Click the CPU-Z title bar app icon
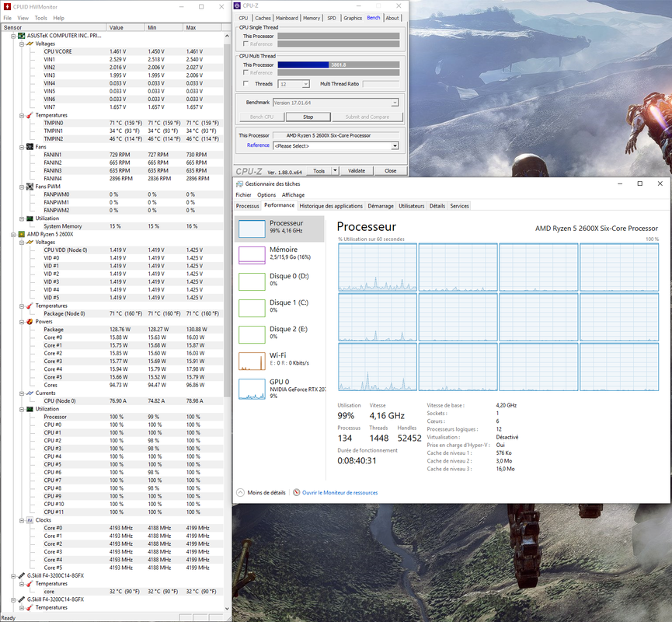The height and width of the screenshot is (622, 672). 238,5
